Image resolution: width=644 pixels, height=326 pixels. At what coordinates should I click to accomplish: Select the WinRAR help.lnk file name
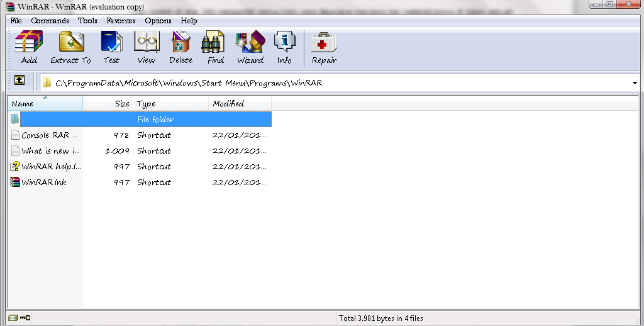point(51,167)
